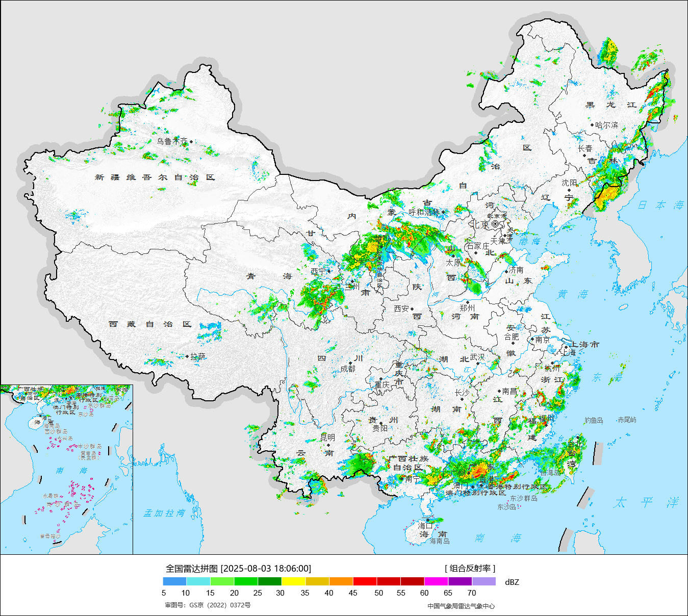This screenshot has width=688, height=616.
Task: Click the Urumqi city dot marker
Action: click(x=191, y=141)
